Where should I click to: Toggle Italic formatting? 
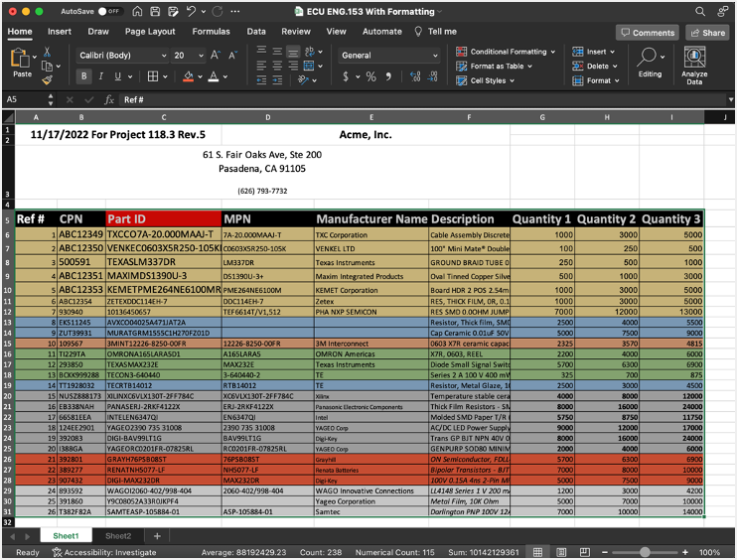pos(100,76)
